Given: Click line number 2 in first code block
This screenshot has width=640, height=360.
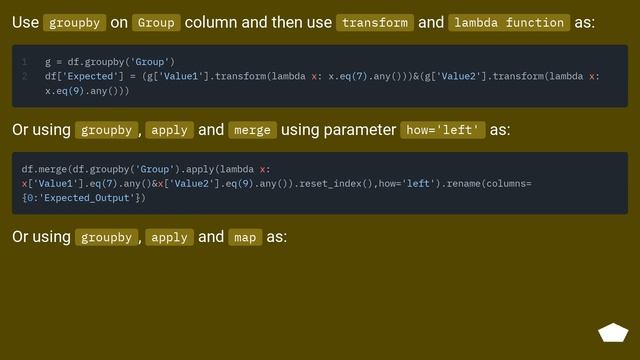Looking at the screenshot, I should pos(24,76).
